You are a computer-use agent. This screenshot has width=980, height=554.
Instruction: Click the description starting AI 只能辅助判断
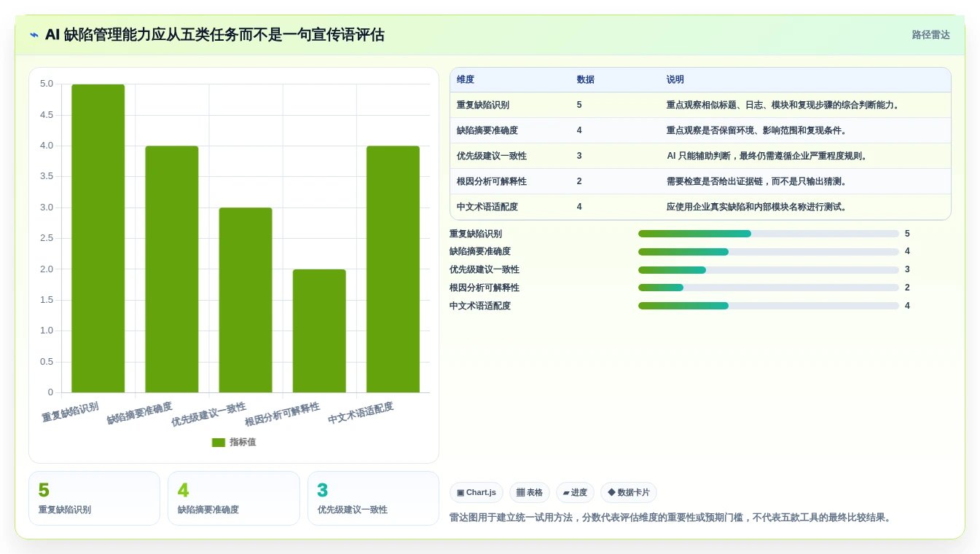click(769, 156)
